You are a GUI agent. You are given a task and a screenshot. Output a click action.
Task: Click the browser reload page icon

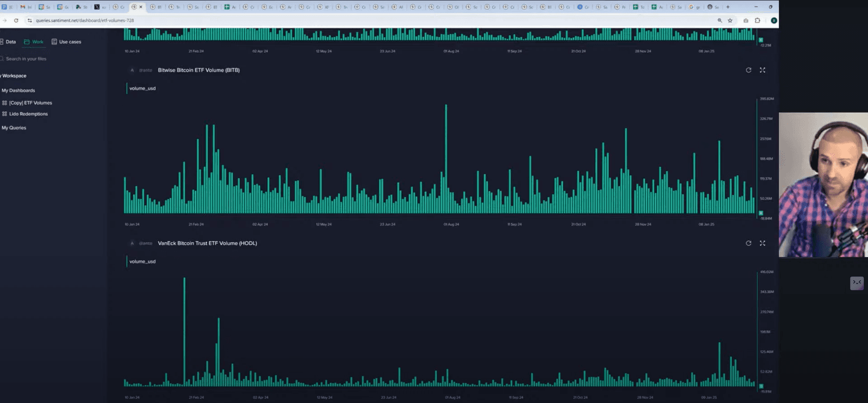[x=16, y=20]
